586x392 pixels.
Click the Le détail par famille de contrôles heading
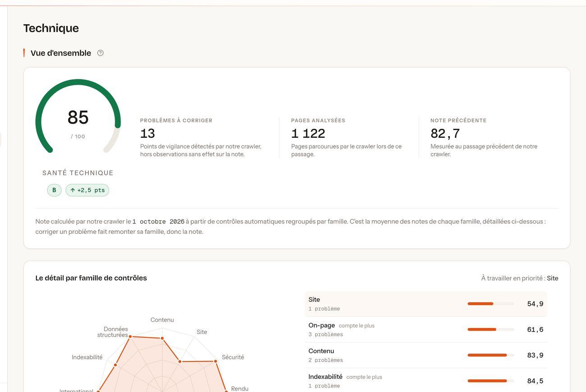(x=91, y=278)
